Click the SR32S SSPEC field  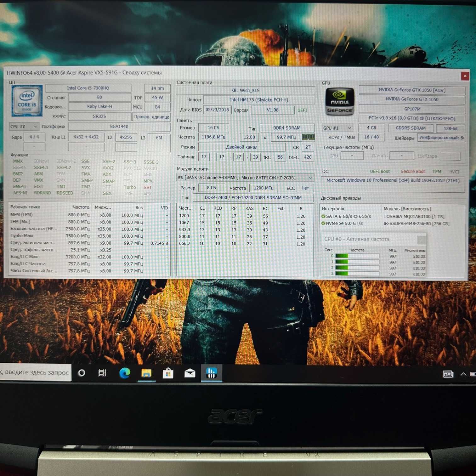pyautogui.click(x=99, y=116)
